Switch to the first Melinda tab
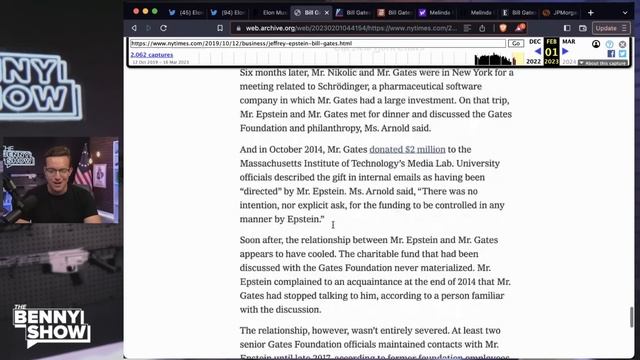The height and width of the screenshot is (360, 640). pyautogui.click(x=435, y=13)
